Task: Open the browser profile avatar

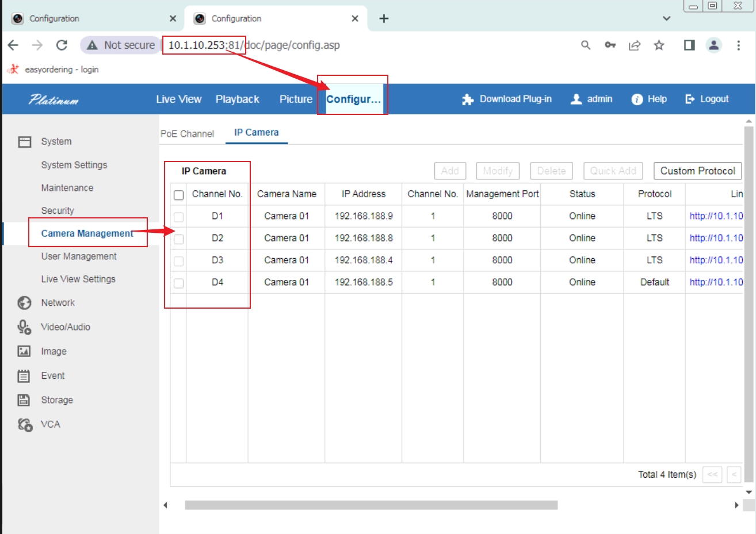Action: 714,45
